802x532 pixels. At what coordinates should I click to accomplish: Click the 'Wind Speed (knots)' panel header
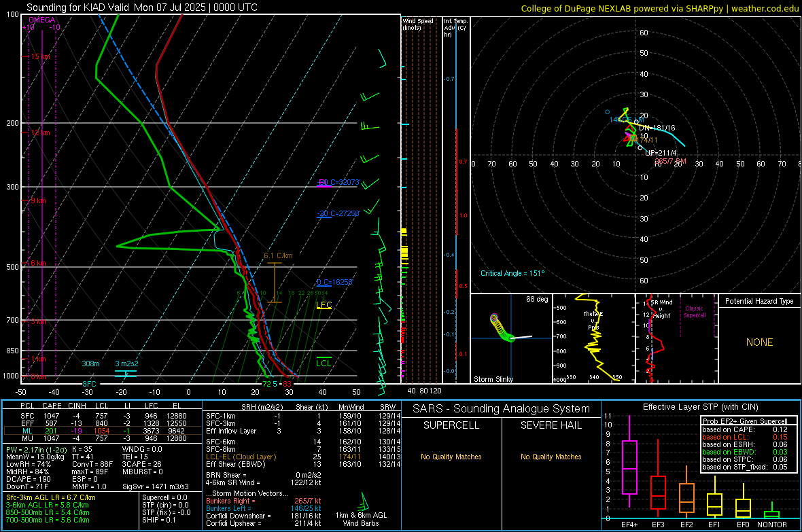pos(418,24)
